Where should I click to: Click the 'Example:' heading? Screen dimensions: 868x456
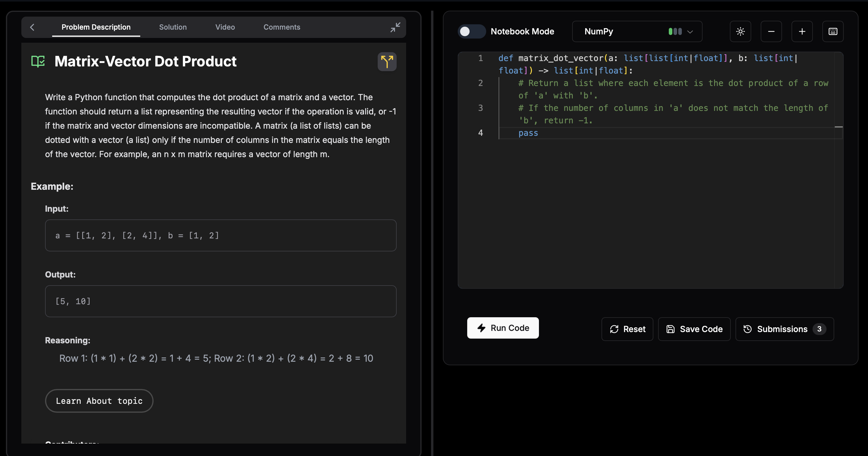point(52,186)
